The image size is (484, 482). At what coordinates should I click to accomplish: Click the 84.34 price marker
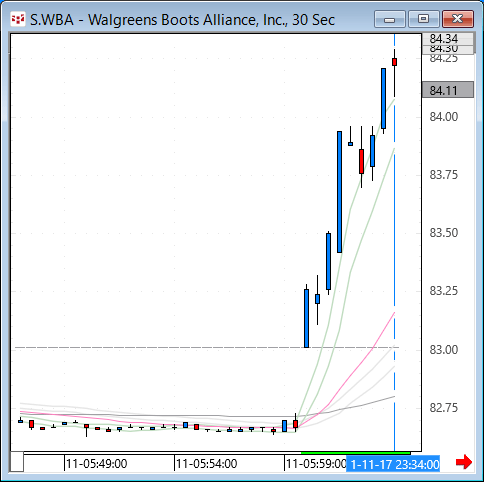click(x=448, y=39)
